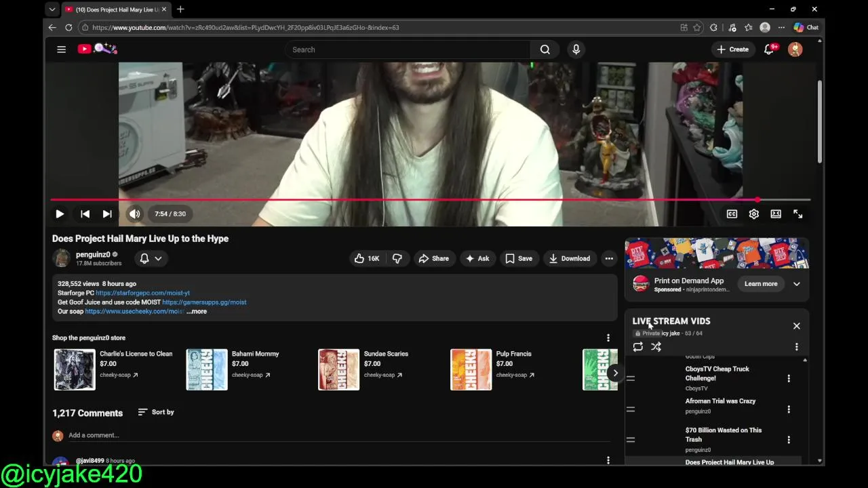The width and height of the screenshot is (868, 488).
Task: Select Bahami Mommy product thumbnail
Action: [x=207, y=369]
